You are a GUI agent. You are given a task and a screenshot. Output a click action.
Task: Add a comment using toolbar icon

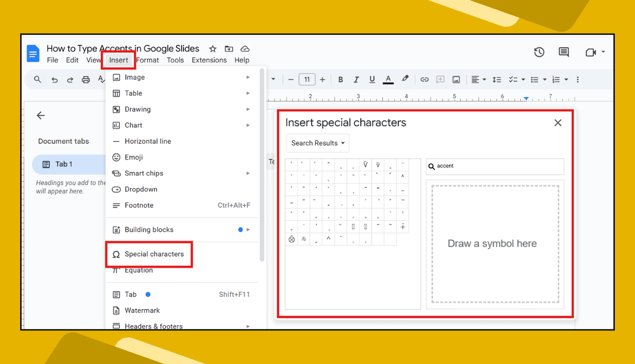click(440, 79)
